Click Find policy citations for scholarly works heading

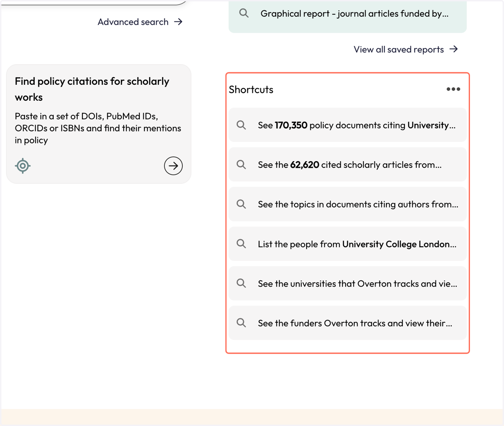tap(92, 89)
